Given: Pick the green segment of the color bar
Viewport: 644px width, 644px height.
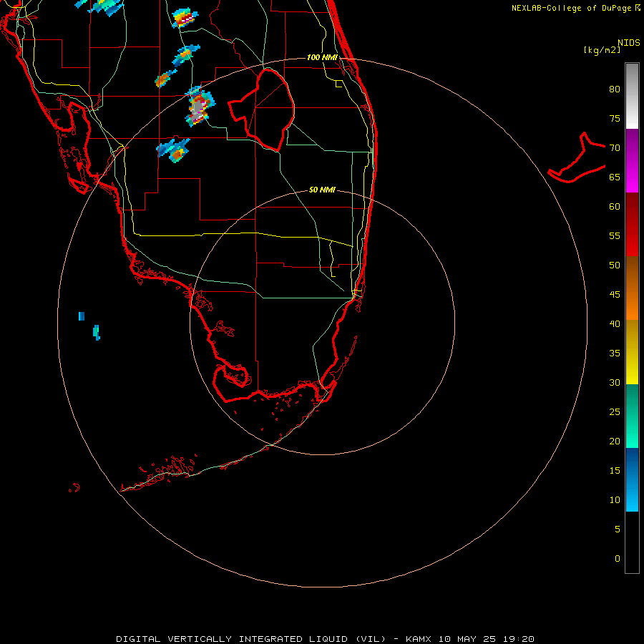Looking at the screenshot, I should pos(632,416).
